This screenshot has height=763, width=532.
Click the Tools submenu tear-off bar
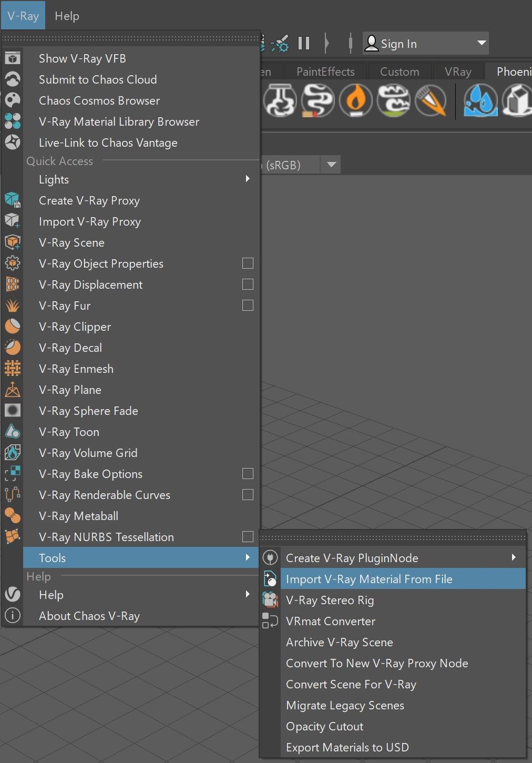393,538
